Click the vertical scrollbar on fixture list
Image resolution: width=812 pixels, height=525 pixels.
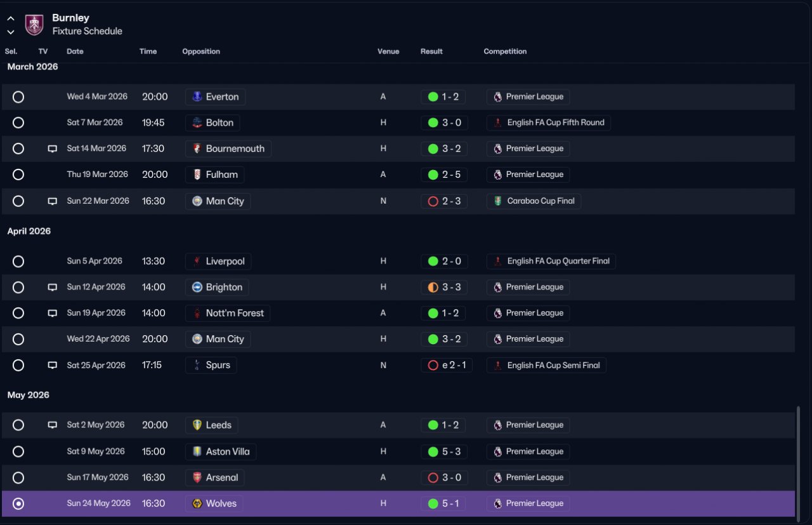(x=798, y=461)
